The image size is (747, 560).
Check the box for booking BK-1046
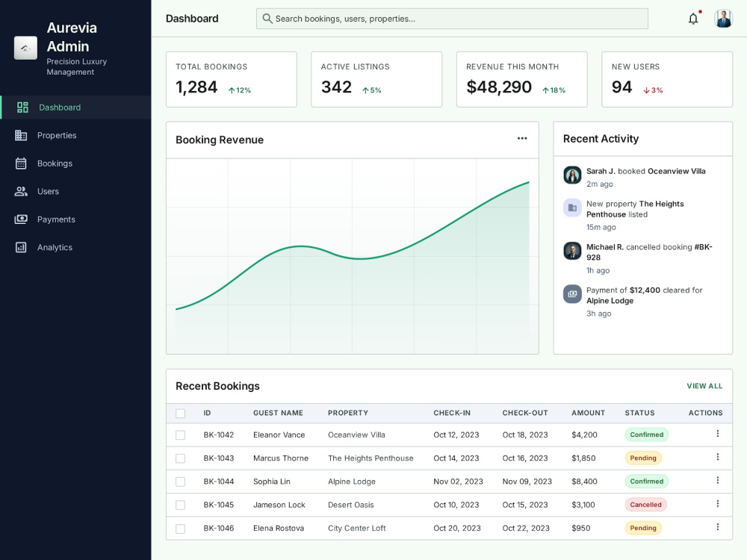(x=180, y=529)
